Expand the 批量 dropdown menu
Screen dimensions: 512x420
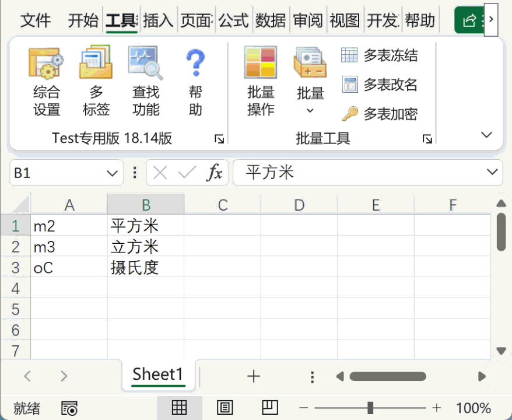click(310, 110)
